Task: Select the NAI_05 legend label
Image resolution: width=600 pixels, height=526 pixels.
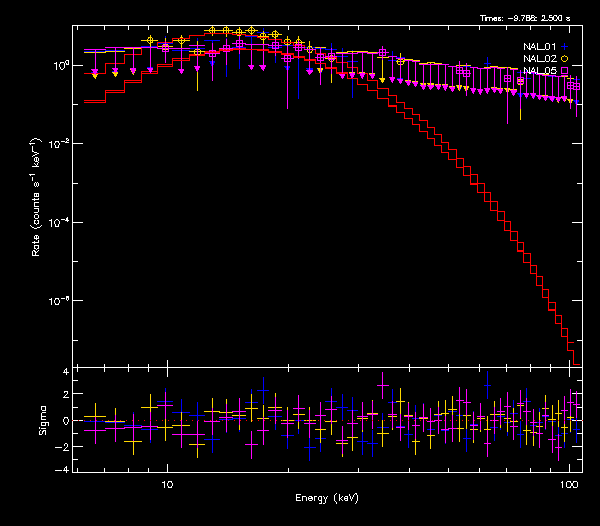Action: 539,70
